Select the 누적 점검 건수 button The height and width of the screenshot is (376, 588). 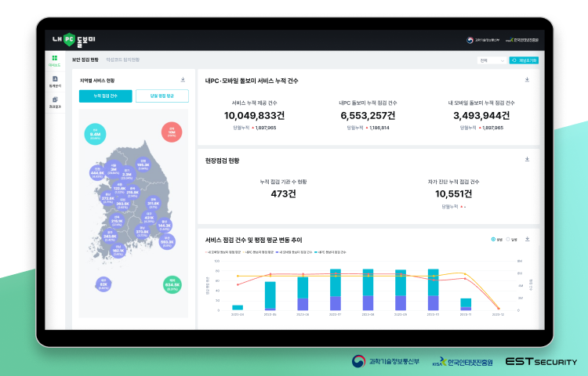105,96
